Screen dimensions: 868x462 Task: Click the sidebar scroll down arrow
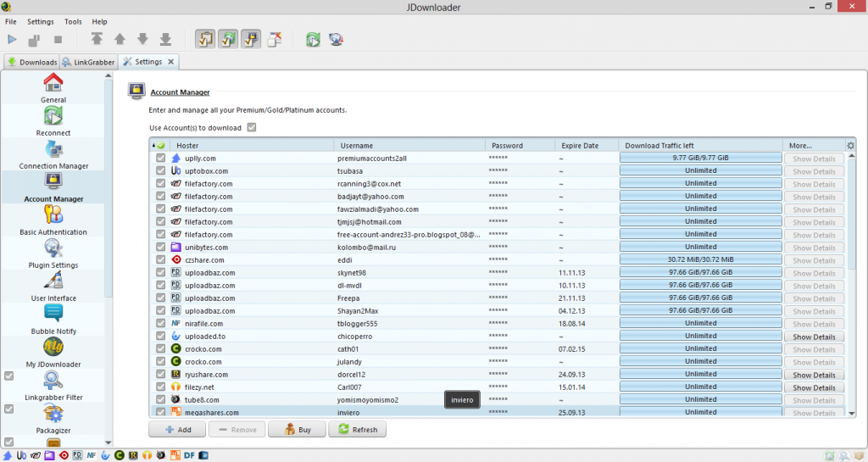point(108,443)
